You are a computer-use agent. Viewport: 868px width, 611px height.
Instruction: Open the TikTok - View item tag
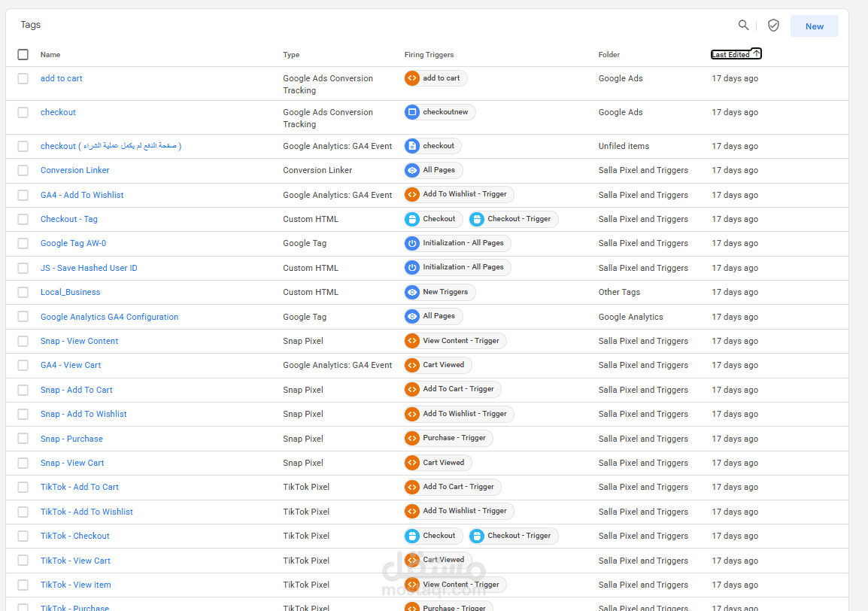click(x=75, y=585)
